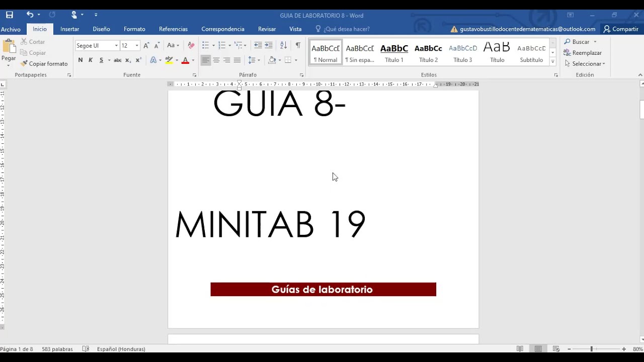Justify the paragraph text
The width and height of the screenshot is (644, 362).
pyautogui.click(x=237, y=60)
